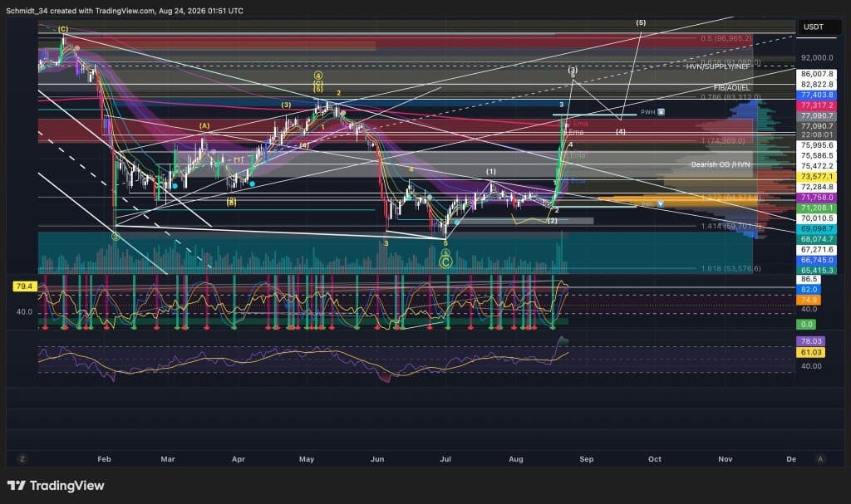Click the HVN/SUPPLY/INEF zone label
The width and height of the screenshot is (851, 504).
coord(718,66)
